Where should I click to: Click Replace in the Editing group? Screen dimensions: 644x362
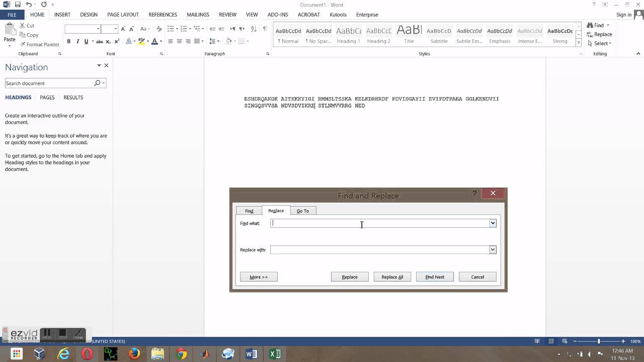tap(599, 34)
